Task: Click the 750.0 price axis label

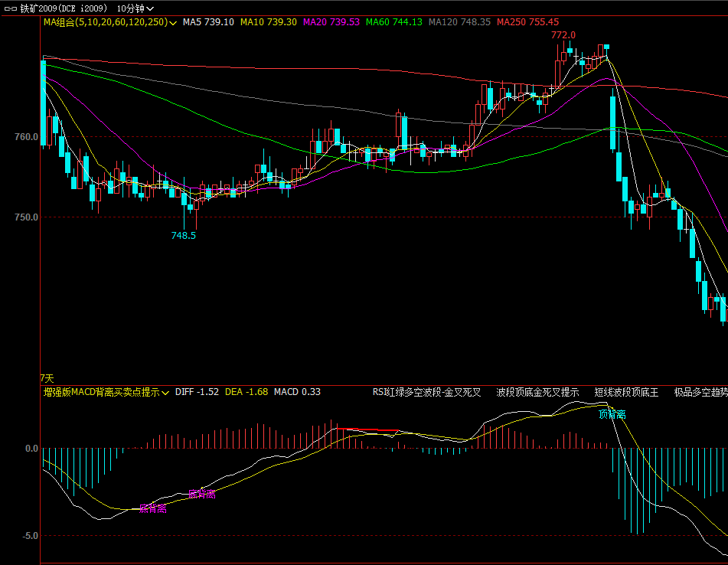Action: 27,217
